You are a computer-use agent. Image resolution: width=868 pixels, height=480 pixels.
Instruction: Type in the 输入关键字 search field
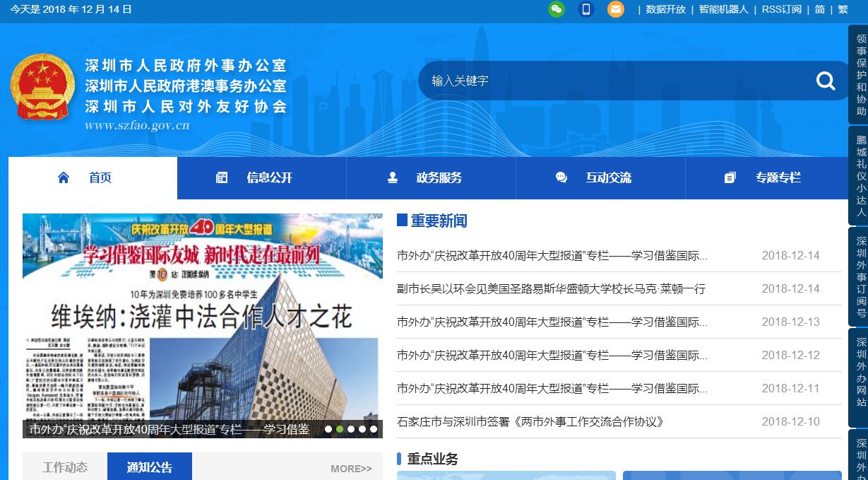click(607, 81)
